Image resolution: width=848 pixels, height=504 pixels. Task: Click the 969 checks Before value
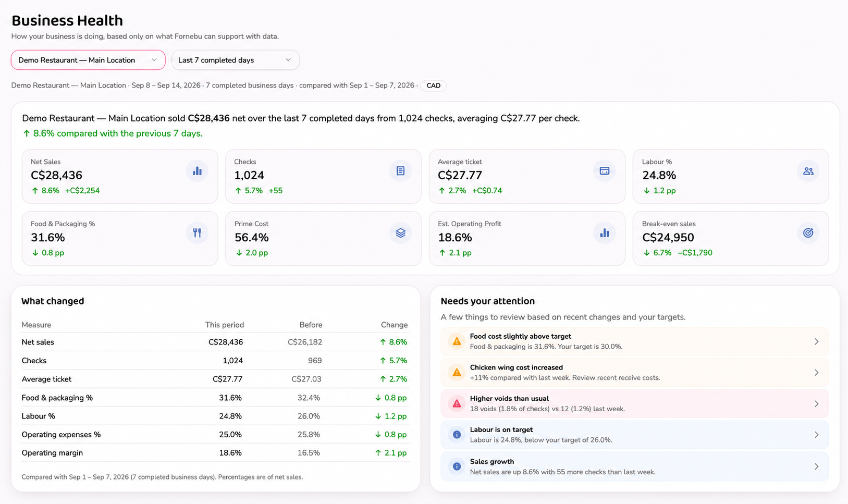pyautogui.click(x=315, y=361)
